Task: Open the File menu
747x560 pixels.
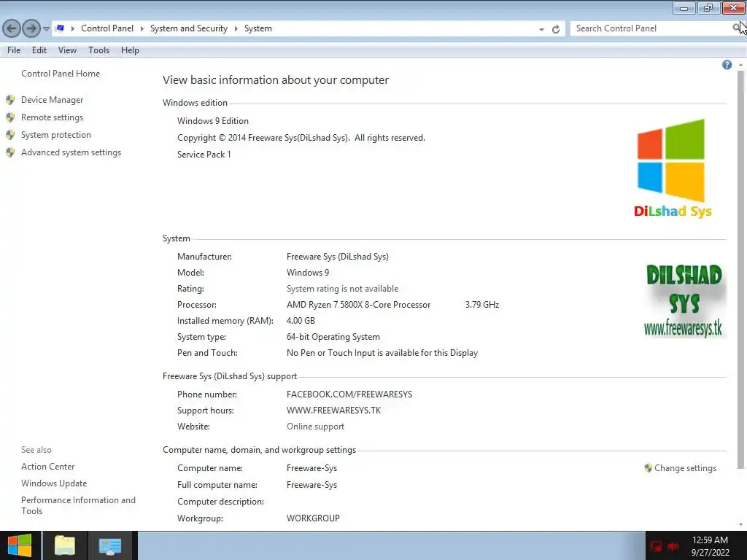Action: (x=14, y=50)
